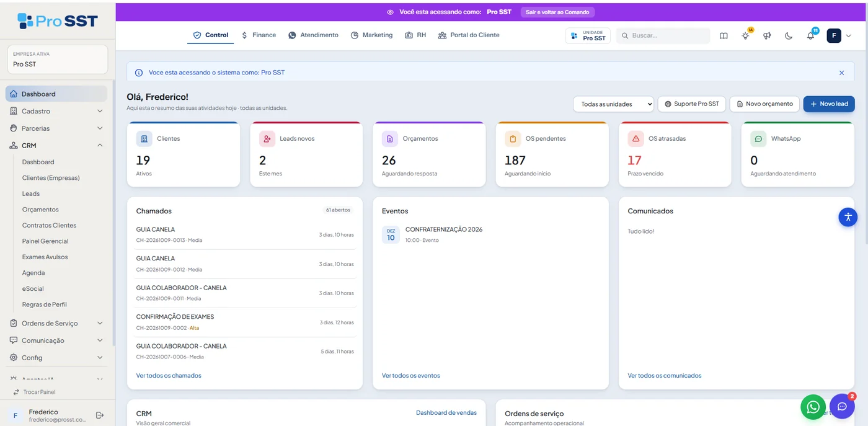The height and width of the screenshot is (426, 868).
Task: Expand the Parcerias sidebar section
Action: coord(56,128)
